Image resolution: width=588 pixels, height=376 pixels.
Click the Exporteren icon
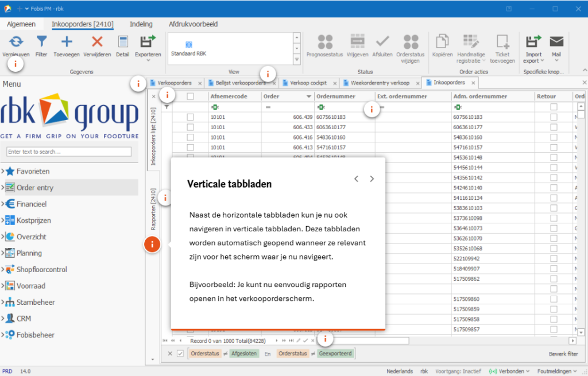click(x=148, y=41)
